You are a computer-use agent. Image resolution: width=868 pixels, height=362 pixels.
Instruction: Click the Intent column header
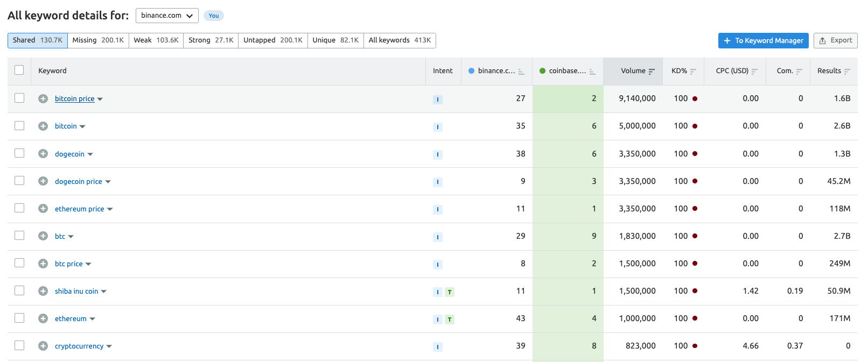(443, 71)
